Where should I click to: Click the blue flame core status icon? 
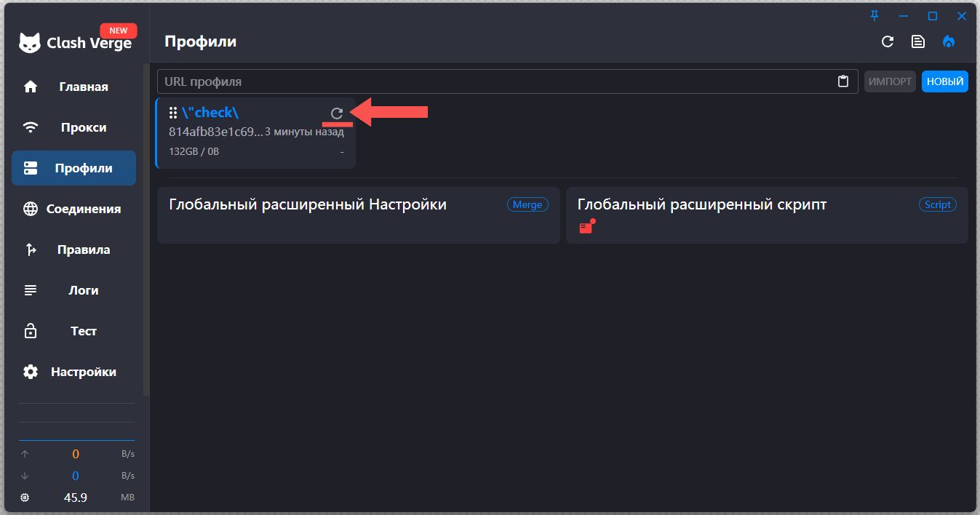pos(948,41)
